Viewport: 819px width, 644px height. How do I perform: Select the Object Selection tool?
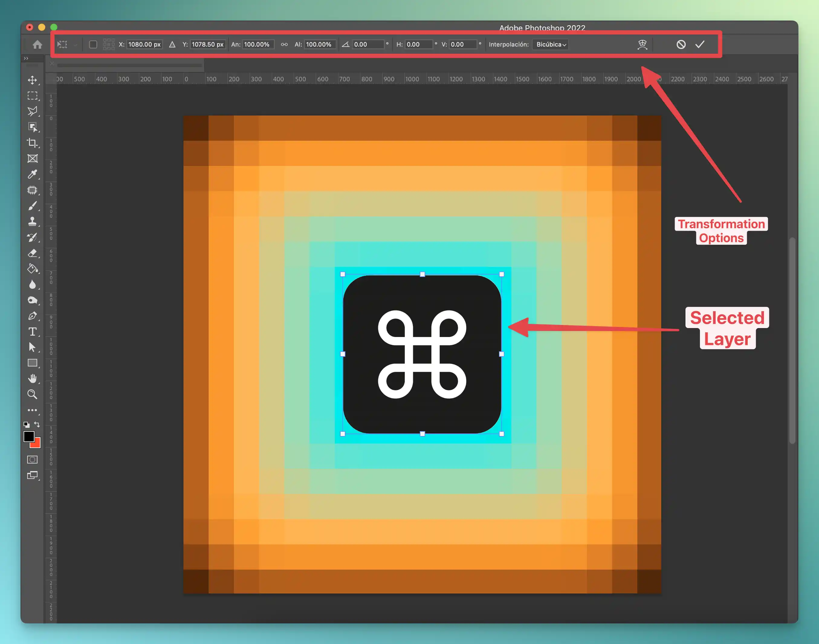(x=32, y=127)
